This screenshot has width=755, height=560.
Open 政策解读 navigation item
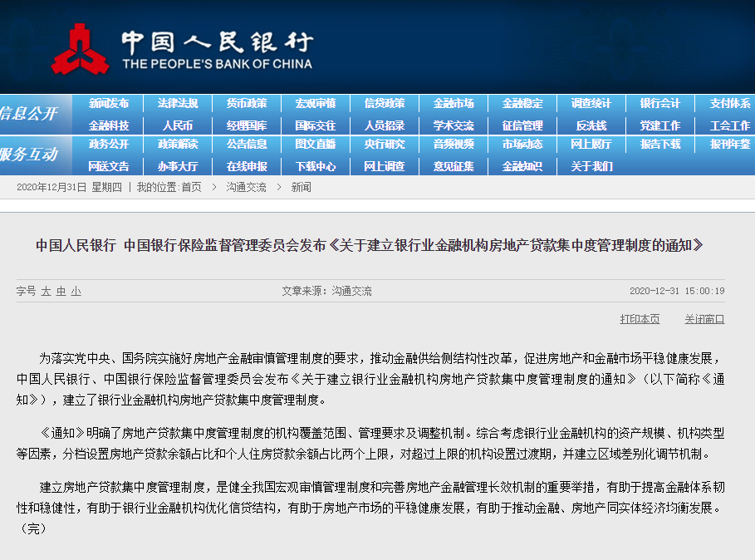point(178,144)
